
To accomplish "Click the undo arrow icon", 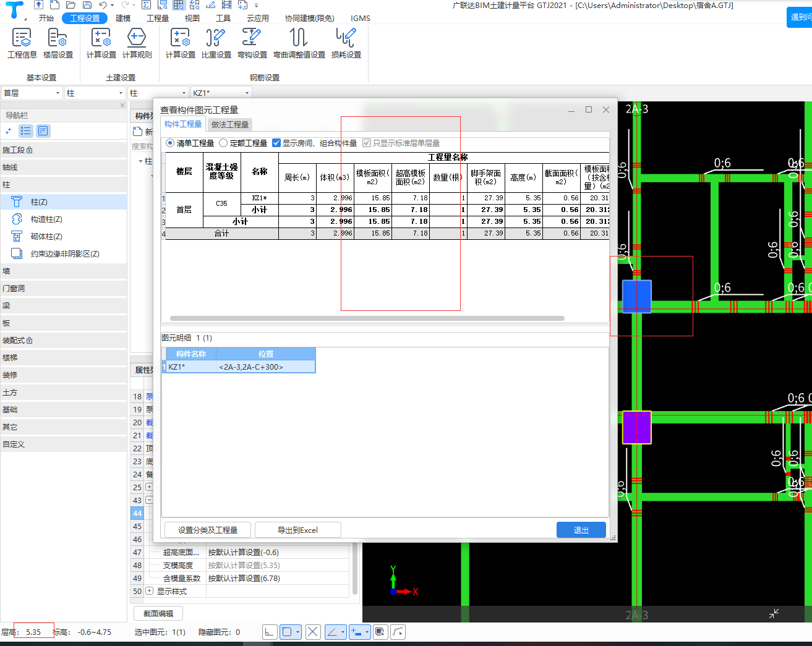I will [103, 5].
